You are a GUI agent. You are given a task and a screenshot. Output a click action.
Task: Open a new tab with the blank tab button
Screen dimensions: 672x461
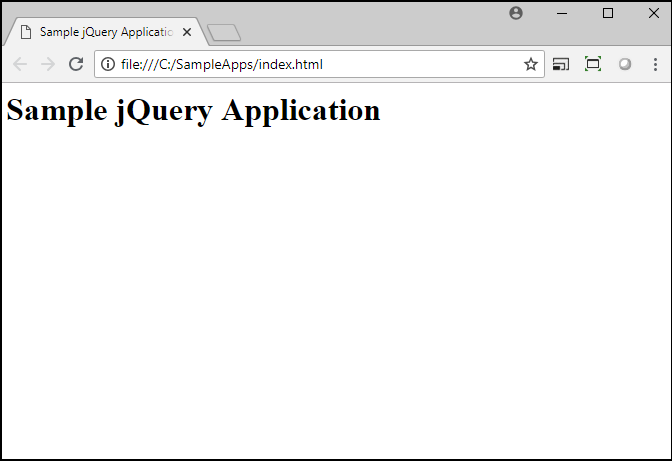224,33
